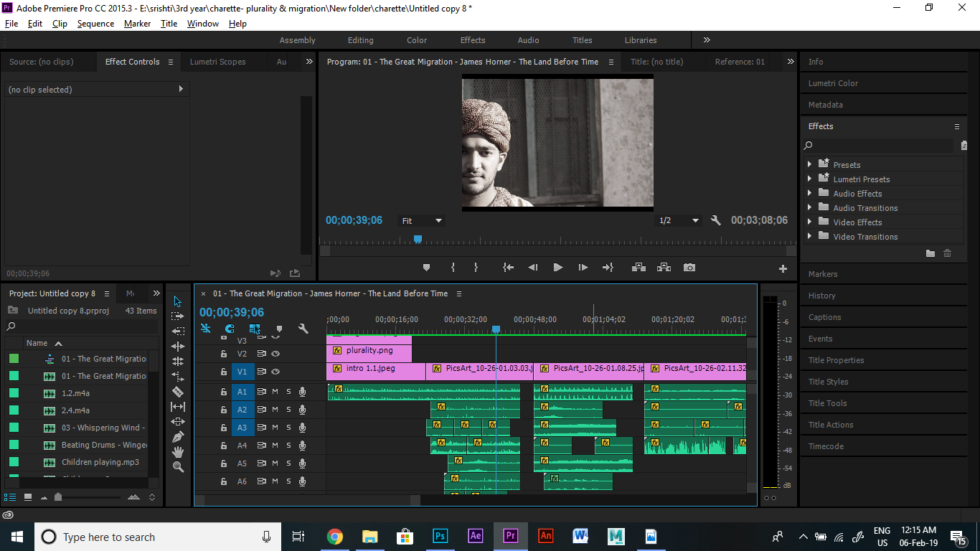Expand the Lumetri Presets folder
Screen dimensions: 980x551
(x=810, y=179)
